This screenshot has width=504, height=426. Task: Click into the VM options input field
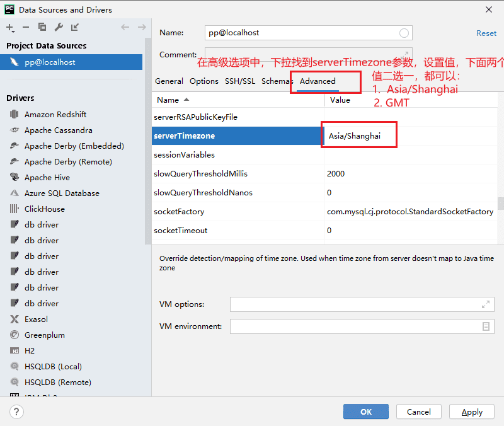362,304
